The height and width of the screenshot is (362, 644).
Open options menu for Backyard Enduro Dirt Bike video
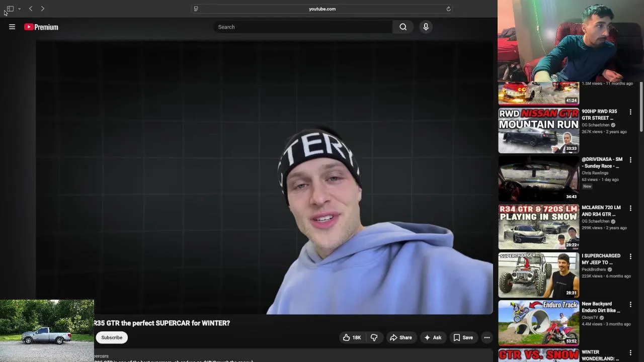(x=630, y=305)
